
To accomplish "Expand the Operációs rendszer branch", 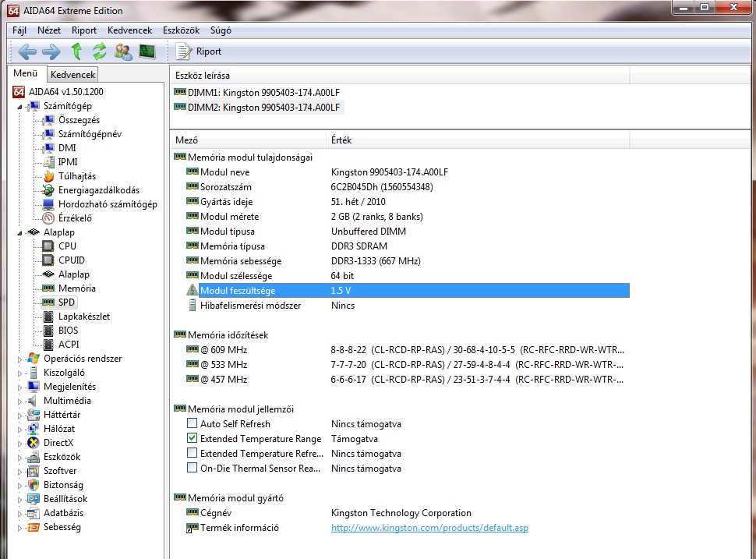I will click(x=19, y=359).
